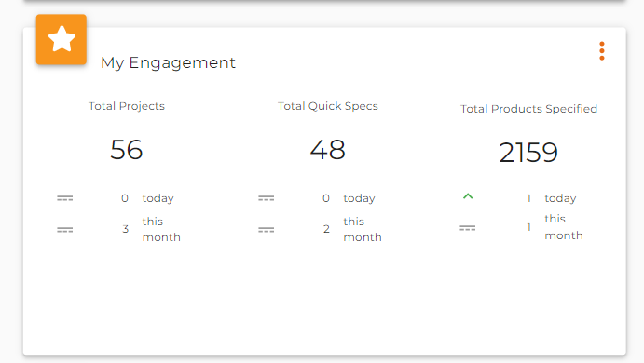This screenshot has height=363, width=644.
Task: Click the 1 today products specified value
Action: (529, 198)
